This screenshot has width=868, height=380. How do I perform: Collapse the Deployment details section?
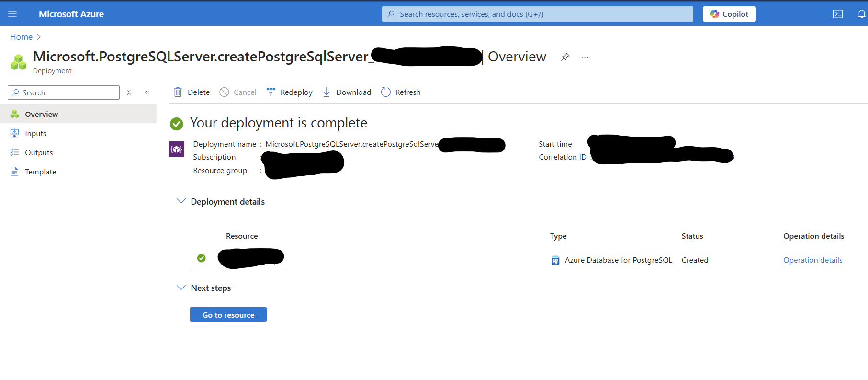[x=181, y=201]
